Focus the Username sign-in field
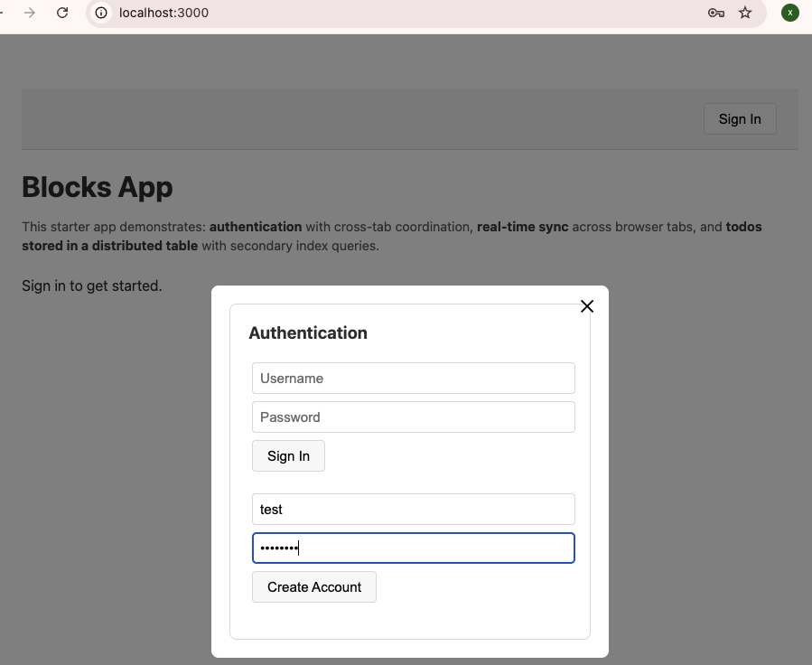 414,378
